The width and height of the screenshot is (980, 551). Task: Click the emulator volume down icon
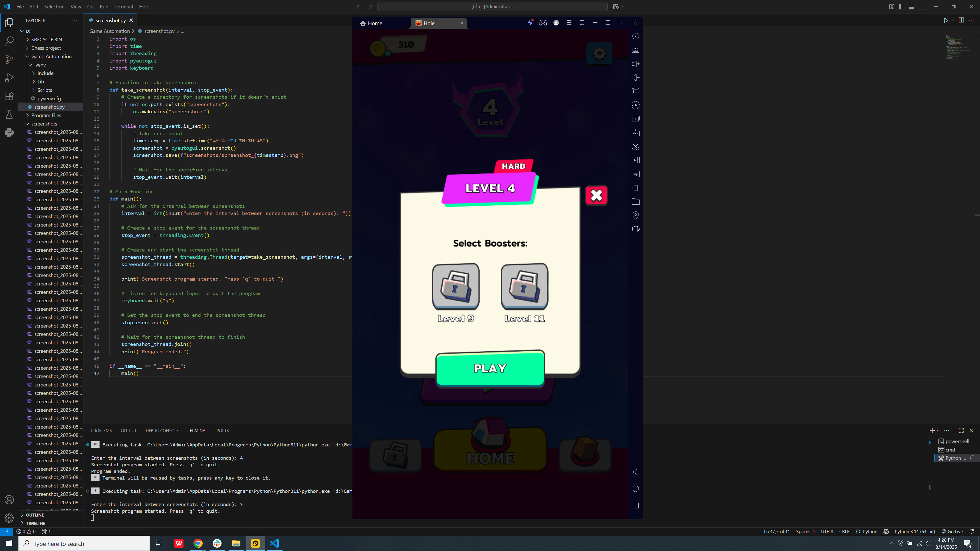click(x=635, y=78)
